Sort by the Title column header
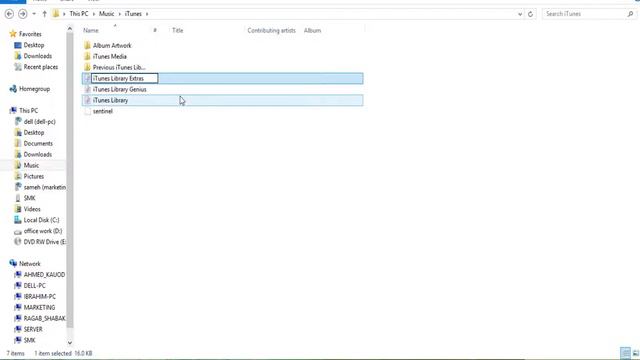Viewport: 640px width, 360px height. [178, 30]
